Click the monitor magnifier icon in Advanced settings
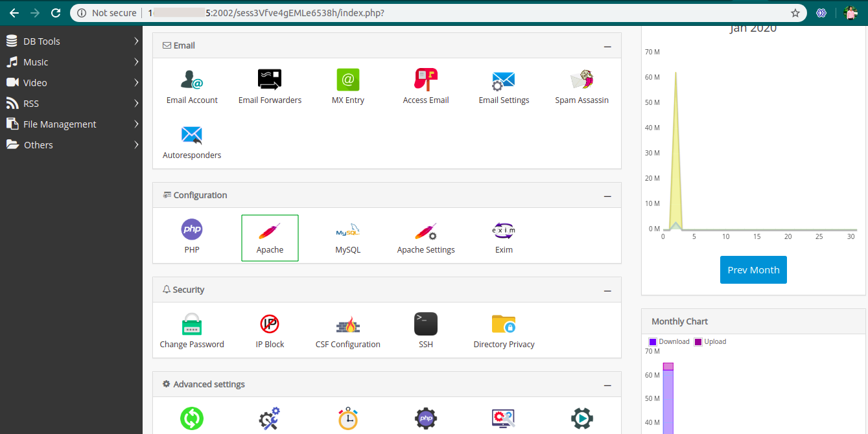This screenshot has height=434, width=868. click(504, 418)
